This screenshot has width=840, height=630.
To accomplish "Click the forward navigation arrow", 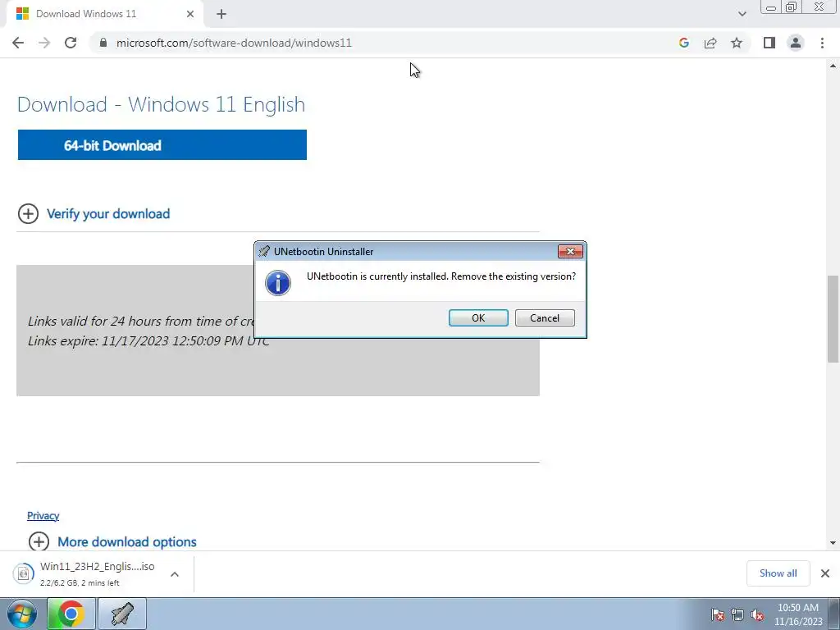I will pyautogui.click(x=44, y=43).
